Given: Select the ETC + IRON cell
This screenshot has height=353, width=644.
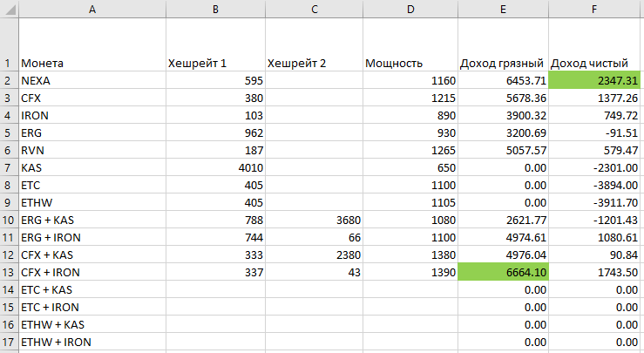Looking at the screenshot, I should 92,307.
